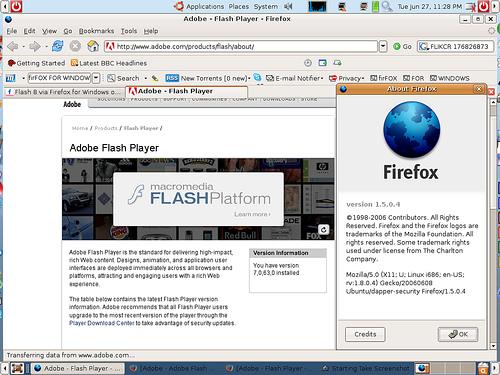
Task: Click the WINDOWS word-find button
Action: pyautogui.click(x=449, y=78)
